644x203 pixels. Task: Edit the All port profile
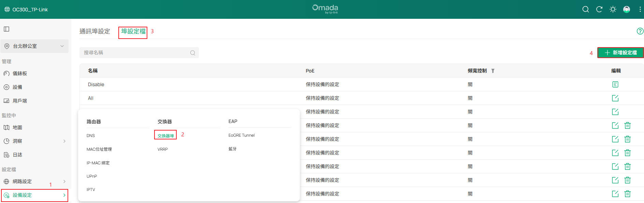tap(615, 98)
